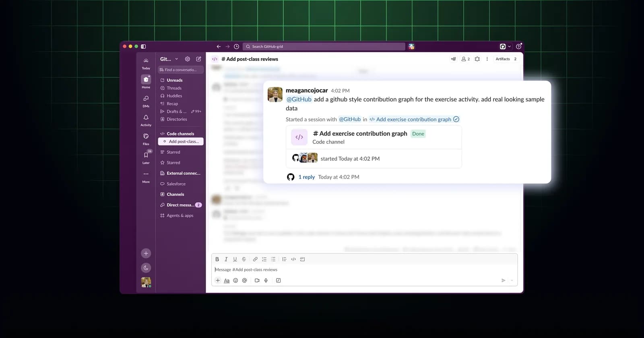Viewport: 644px width, 338px height.
Task: Toggle underline formatting
Action: (x=235, y=259)
